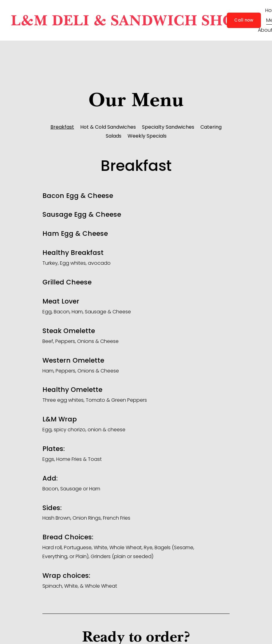
Task: Select the Meat Lover item title
Action: pos(61,301)
